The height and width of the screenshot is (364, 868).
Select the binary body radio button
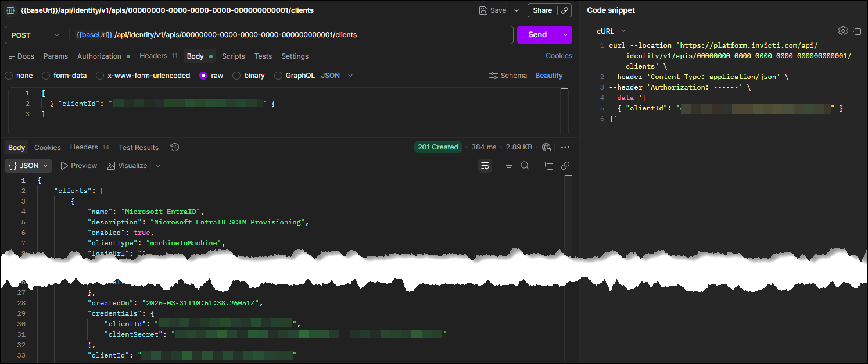[236, 76]
